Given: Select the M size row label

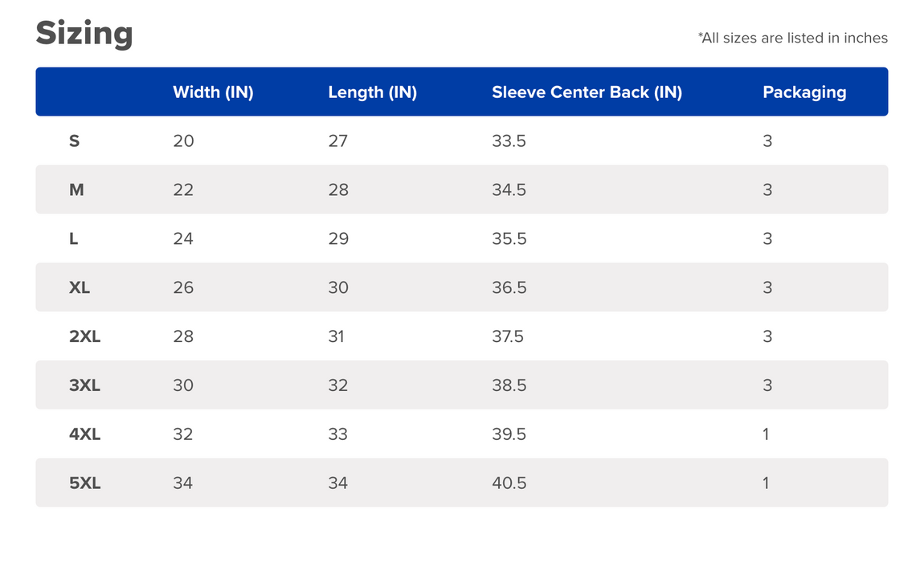Looking at the screenshot, I should click(76, 190).
